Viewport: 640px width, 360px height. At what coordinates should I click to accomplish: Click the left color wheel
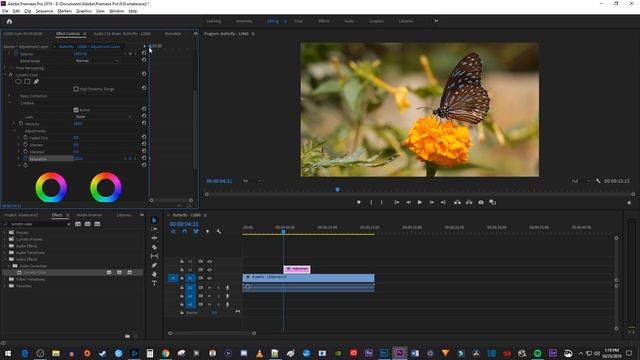51,187
